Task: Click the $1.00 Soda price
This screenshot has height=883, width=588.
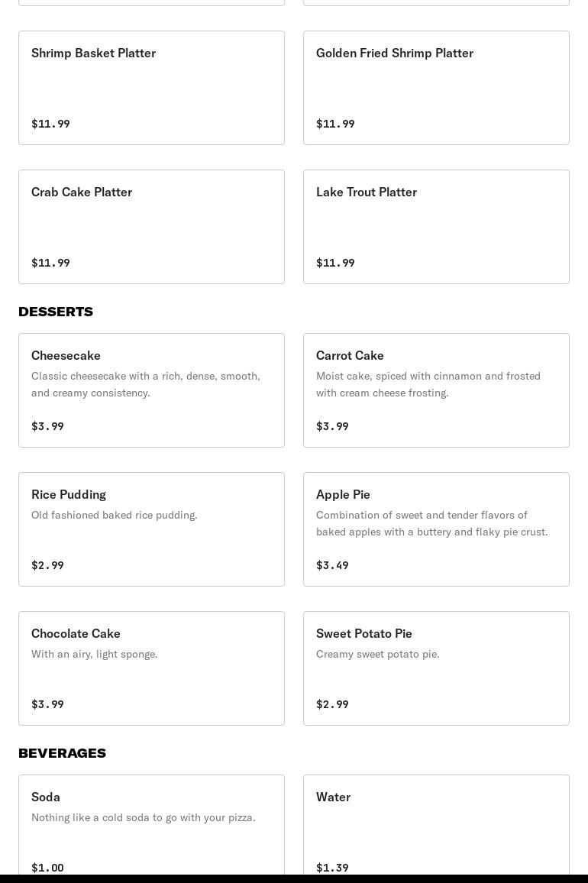Action: pos(47,868)
